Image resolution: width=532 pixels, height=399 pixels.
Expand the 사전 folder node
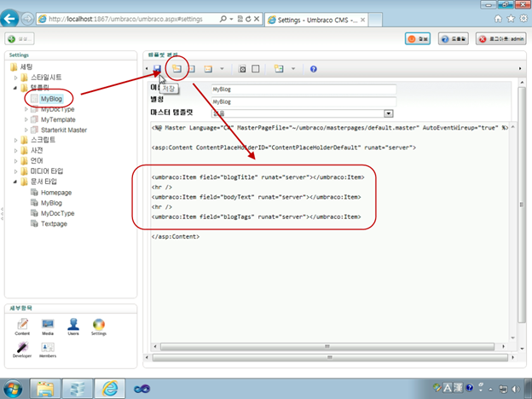[15, 151]
